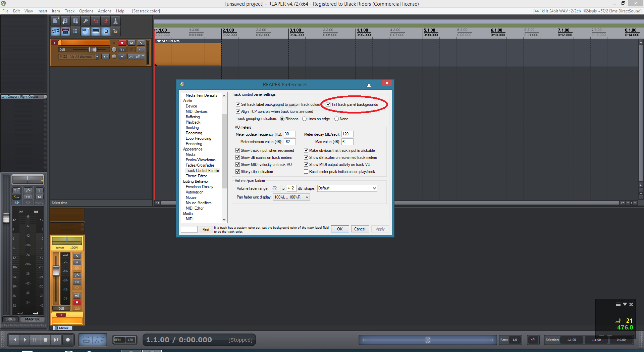Open the Options menu
This screenshot has height=352, width=644.
click(86, 11)
